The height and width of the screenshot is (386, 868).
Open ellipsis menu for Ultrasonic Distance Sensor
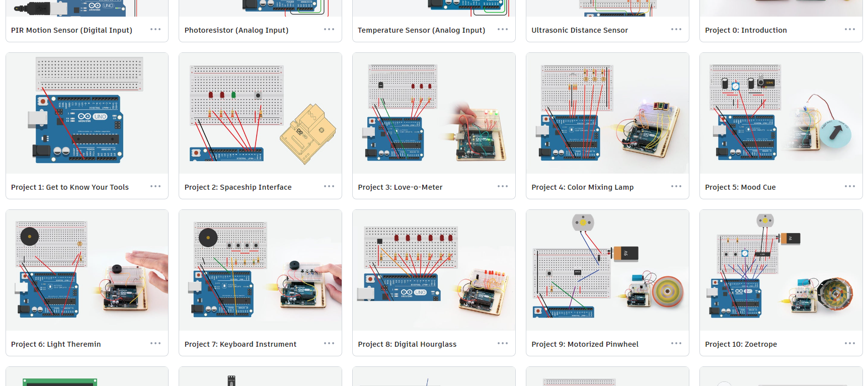[x=676, y=29]
